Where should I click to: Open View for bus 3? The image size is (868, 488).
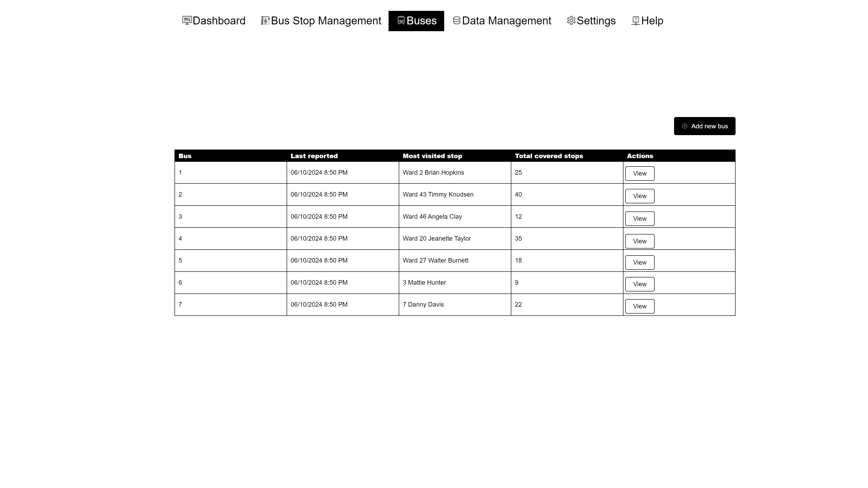point(639,218)
